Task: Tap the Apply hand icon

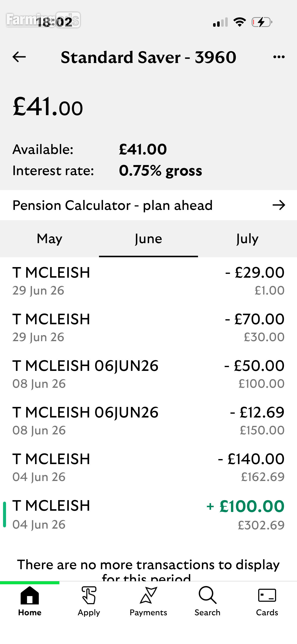Action: pyautogui.click(x=89, y=596)
